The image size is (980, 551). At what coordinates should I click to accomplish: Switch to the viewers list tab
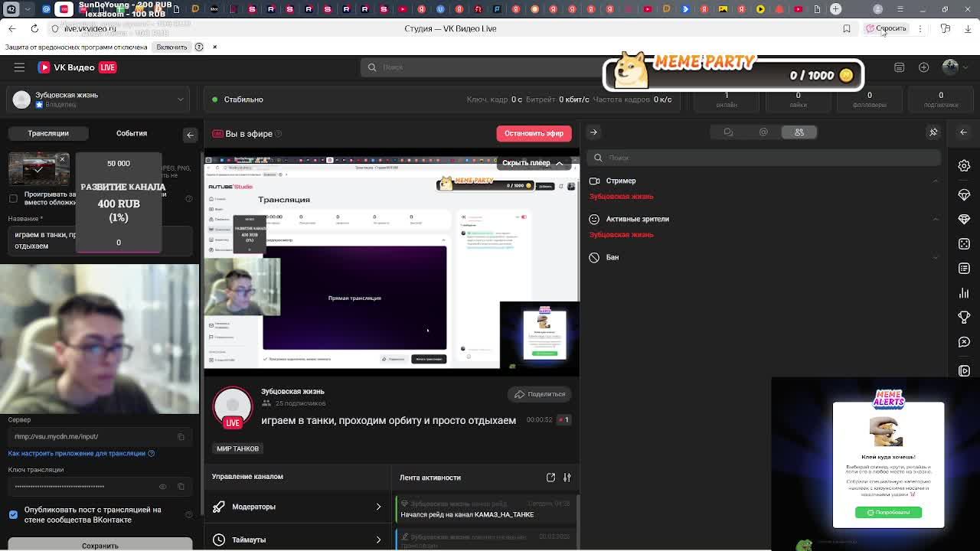(x=799, y=132)
